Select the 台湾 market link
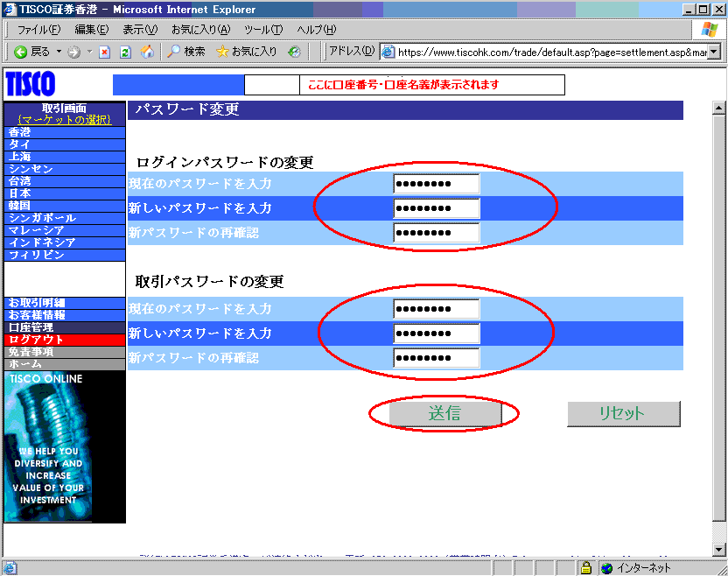Viewport: 728px width, 576px height. click(65, 181)
